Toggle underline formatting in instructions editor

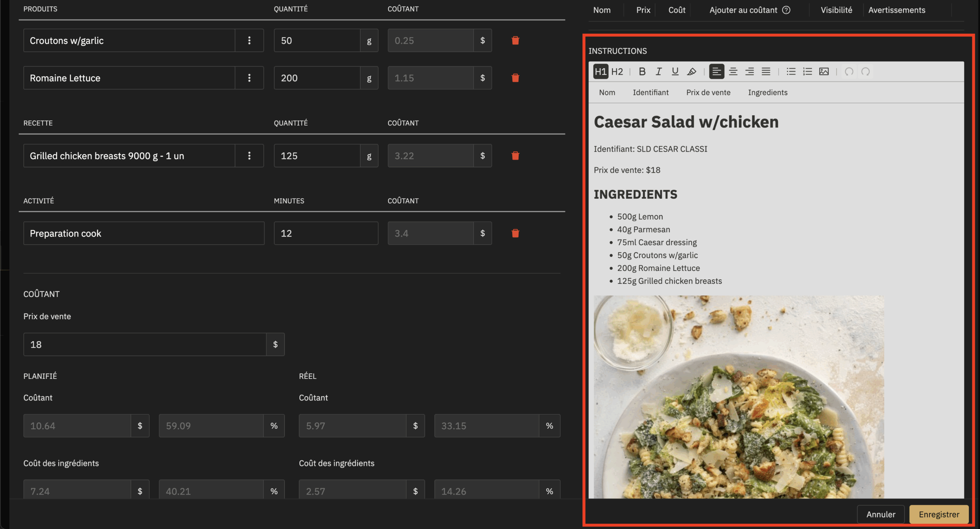(675, 72)
